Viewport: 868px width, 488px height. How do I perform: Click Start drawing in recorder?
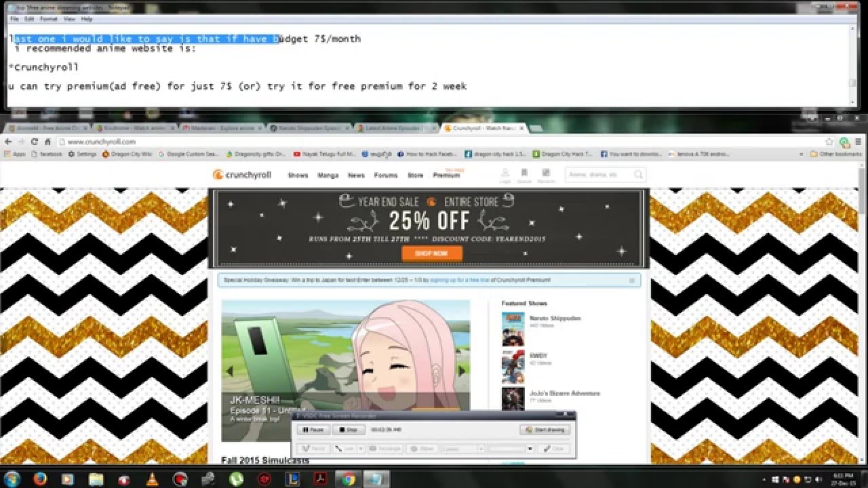tap(545, 430)
